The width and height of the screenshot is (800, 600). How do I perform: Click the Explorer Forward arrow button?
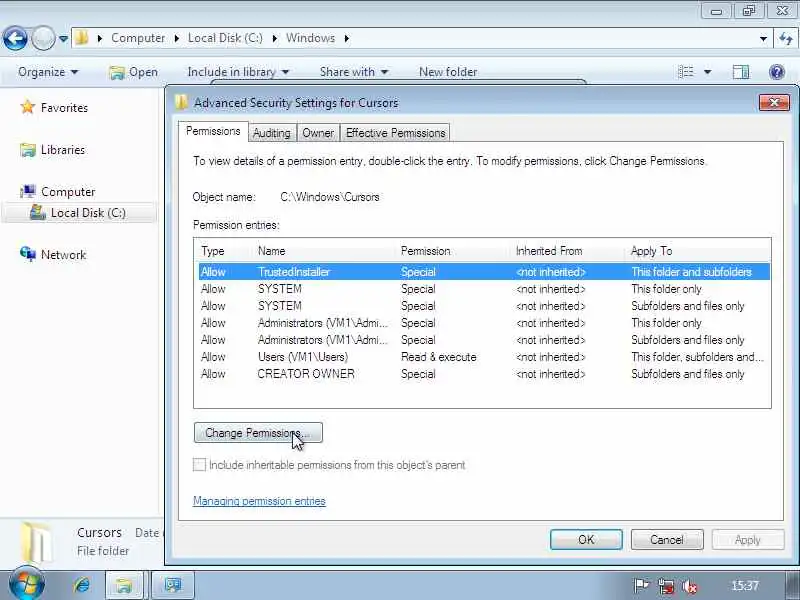coord(43,38)
